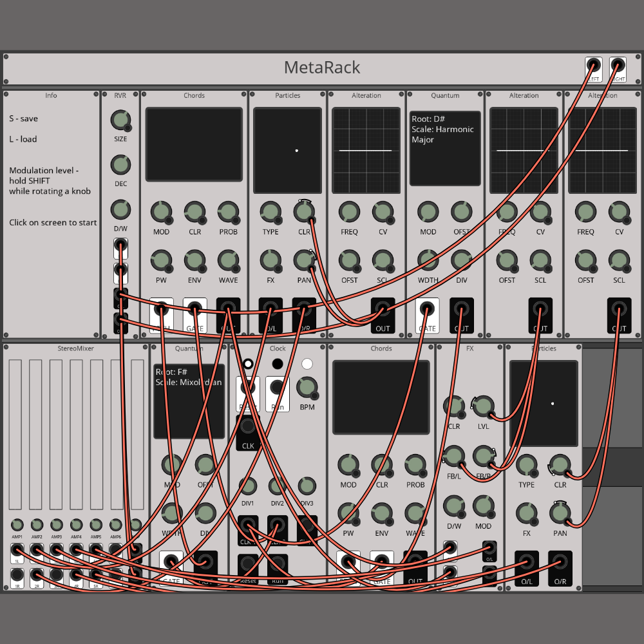Click the Root F# Mixolydian display

pyautogui.click(x=189, y=401)
